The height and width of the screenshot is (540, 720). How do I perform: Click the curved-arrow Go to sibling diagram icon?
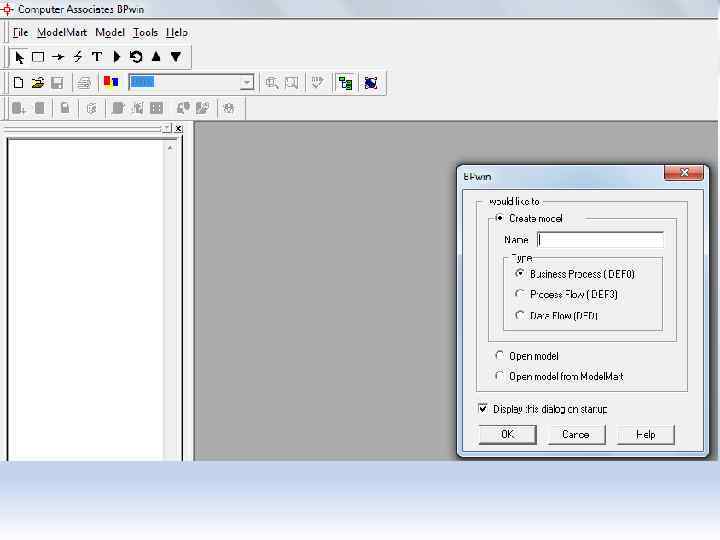point(136,57)
